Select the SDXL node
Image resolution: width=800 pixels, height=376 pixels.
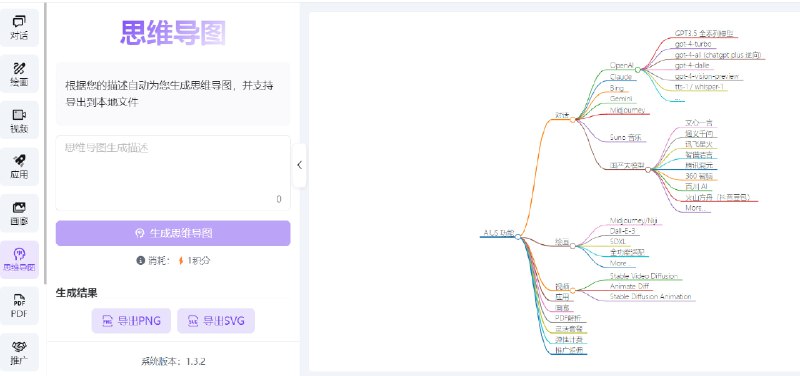coord(617,241)
